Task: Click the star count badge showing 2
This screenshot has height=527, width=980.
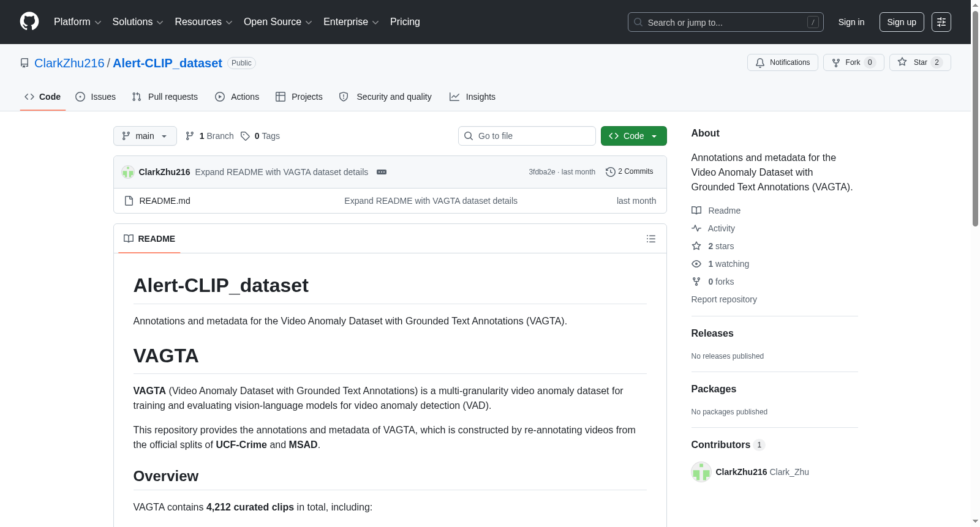Action: click(937, 62)
